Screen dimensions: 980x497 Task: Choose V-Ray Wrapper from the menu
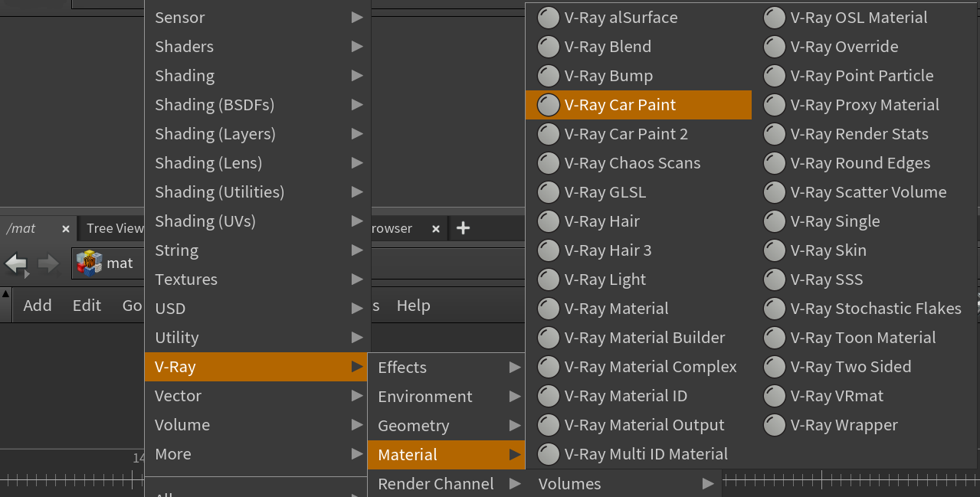pos(865,425)
